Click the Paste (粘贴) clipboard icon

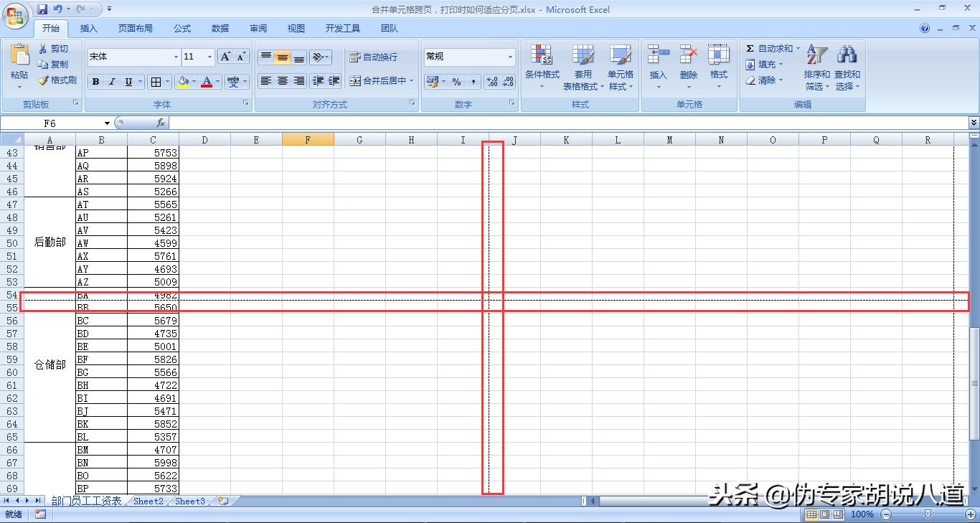19,55
